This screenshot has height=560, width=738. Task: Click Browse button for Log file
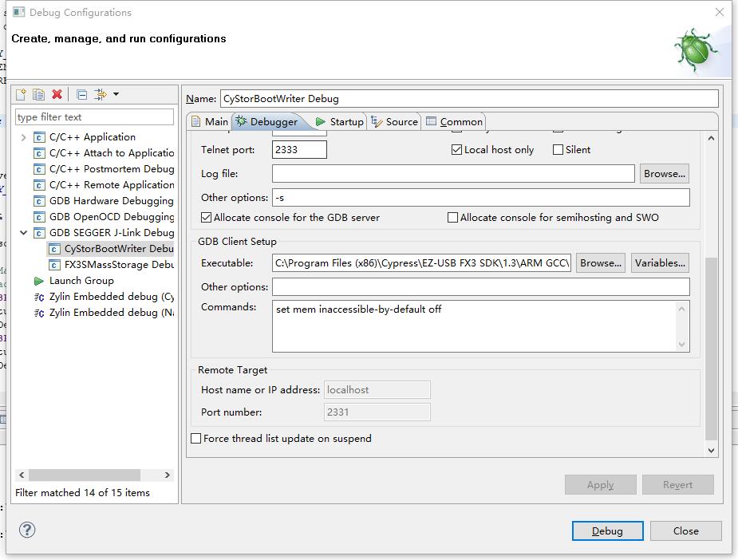tap(664, 174)
